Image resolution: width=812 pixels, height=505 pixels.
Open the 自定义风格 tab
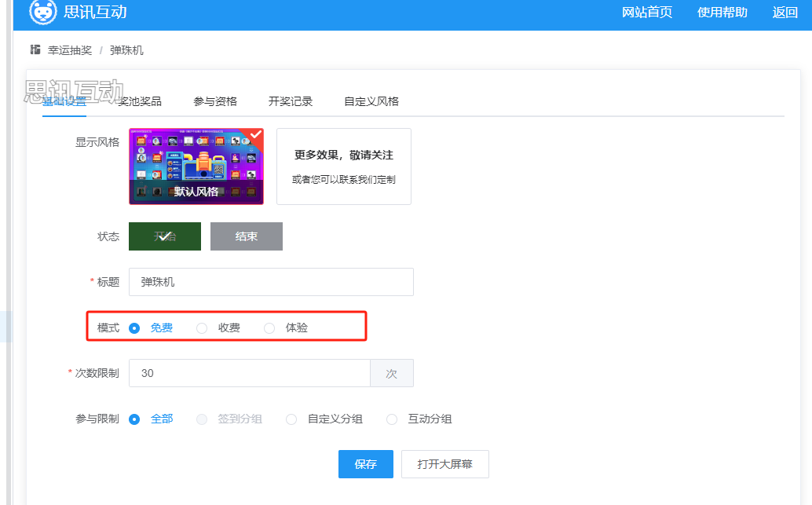tap(371, 101)
